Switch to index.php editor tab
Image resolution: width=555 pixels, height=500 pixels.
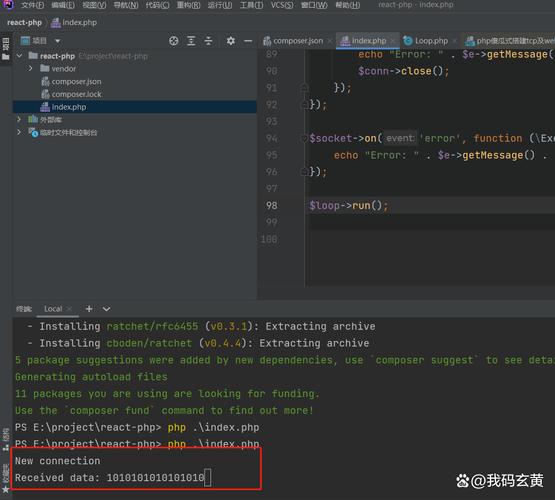[x=369, y=41]
